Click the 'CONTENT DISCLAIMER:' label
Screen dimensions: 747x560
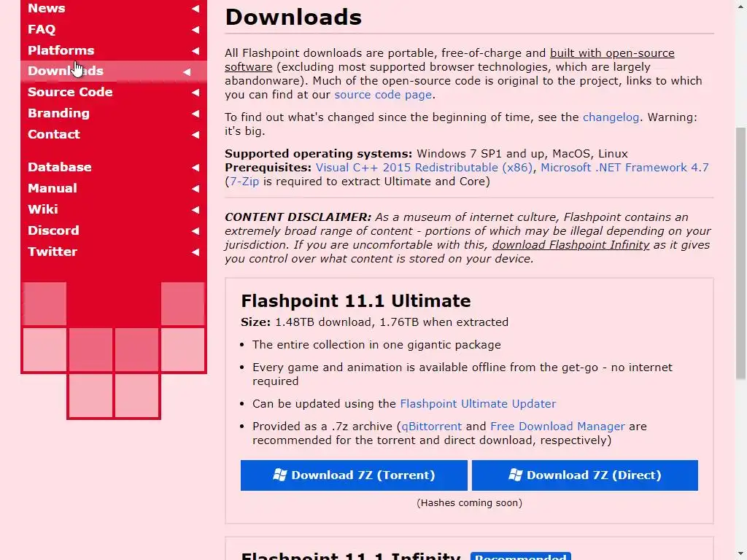point(298,217)
